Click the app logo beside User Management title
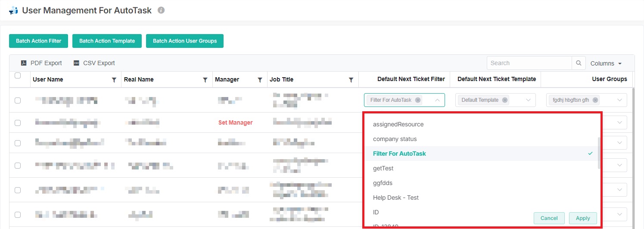The height and width of the screenshot is (229, 644). [x=13, y=10]
